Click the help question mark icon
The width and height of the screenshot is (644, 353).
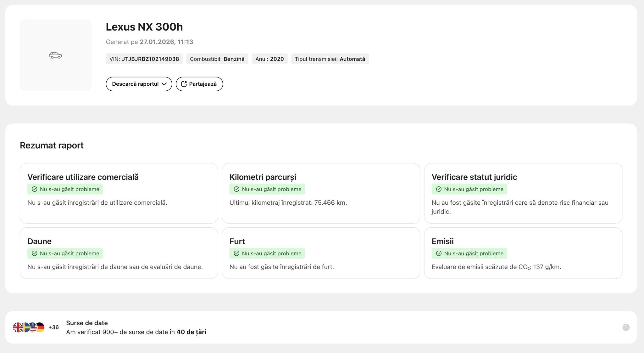point(626,327)
